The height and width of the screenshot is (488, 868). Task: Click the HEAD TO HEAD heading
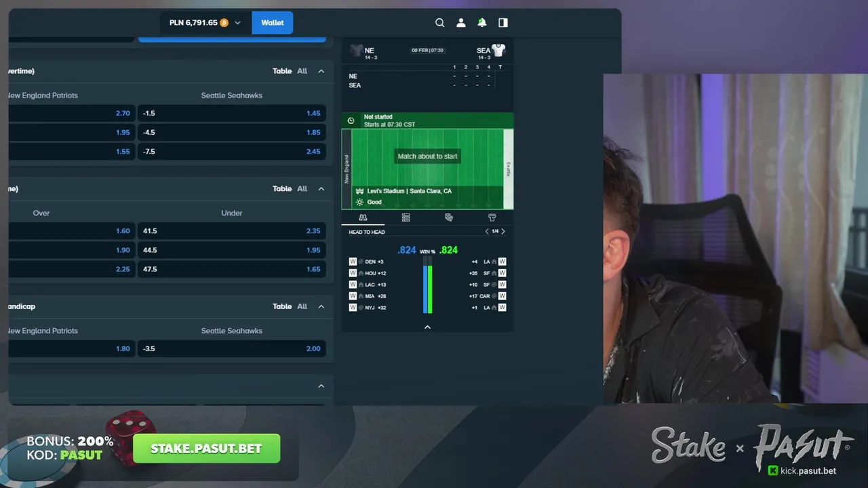click(x=367, y=232)
